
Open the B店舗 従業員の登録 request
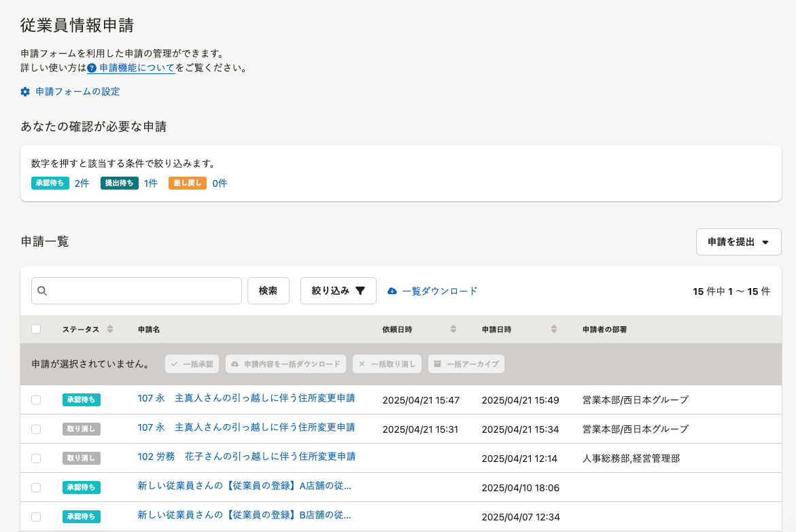click(244, 515)
